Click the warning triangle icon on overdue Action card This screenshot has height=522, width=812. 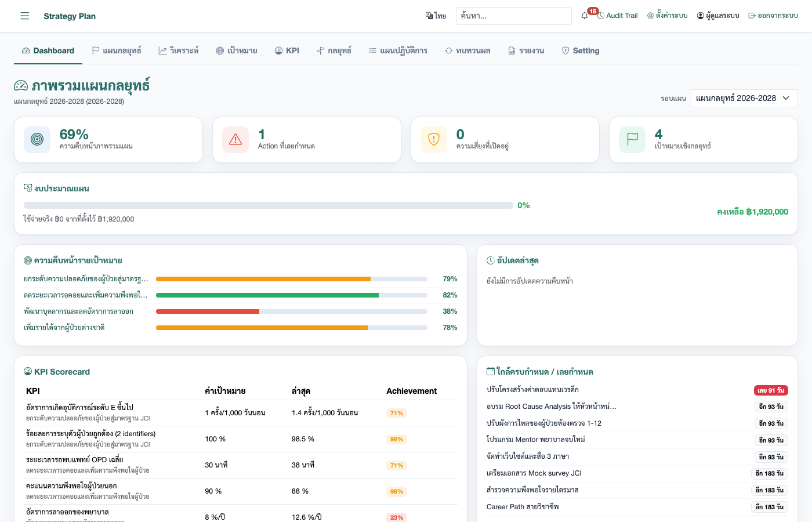coord(235,140)
